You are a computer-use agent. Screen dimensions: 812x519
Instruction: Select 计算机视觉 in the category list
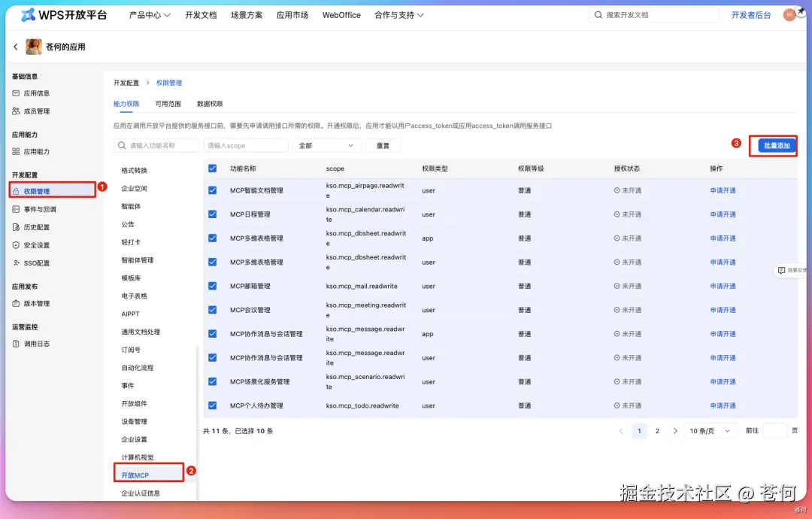click(x=138, y=457)
